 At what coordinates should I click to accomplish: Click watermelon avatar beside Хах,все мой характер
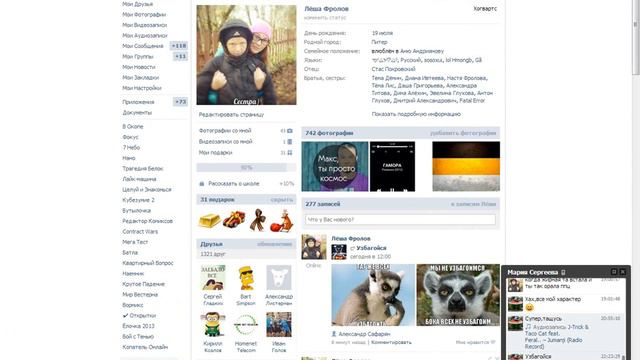coord(515,304)
